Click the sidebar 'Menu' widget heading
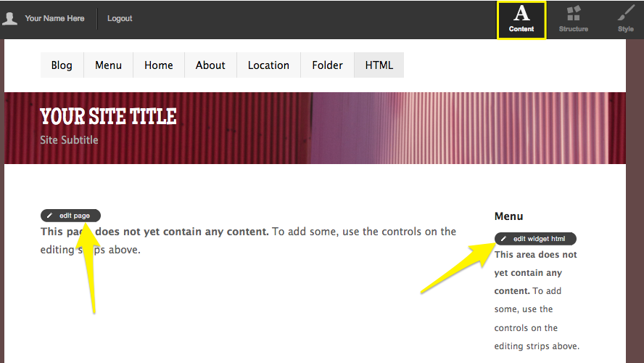The height and width of the screenshot is (363, 644). pos(508,216)
